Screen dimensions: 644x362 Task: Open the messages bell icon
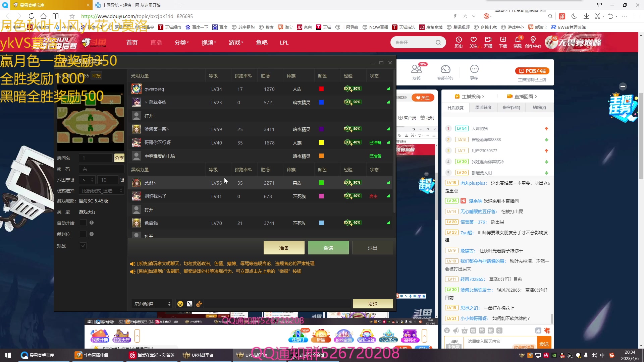[x=518, y=42]
